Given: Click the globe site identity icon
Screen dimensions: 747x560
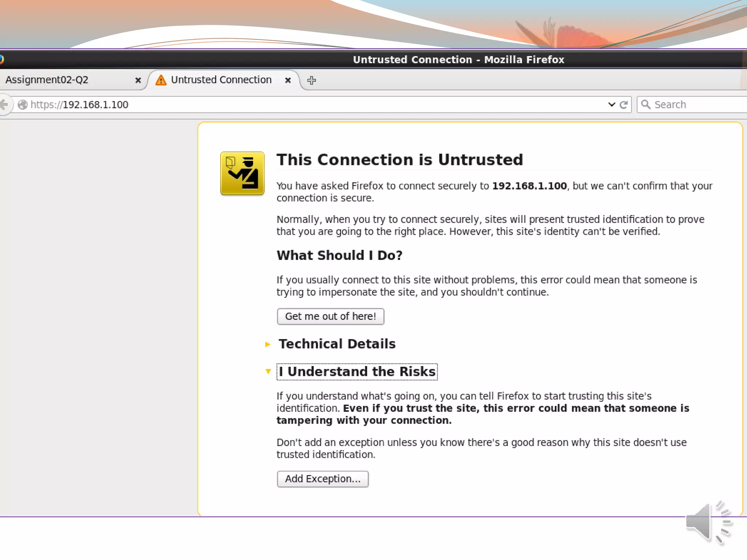Looking at the screenshot, I should pyautogui.click(x=23, y=105).
